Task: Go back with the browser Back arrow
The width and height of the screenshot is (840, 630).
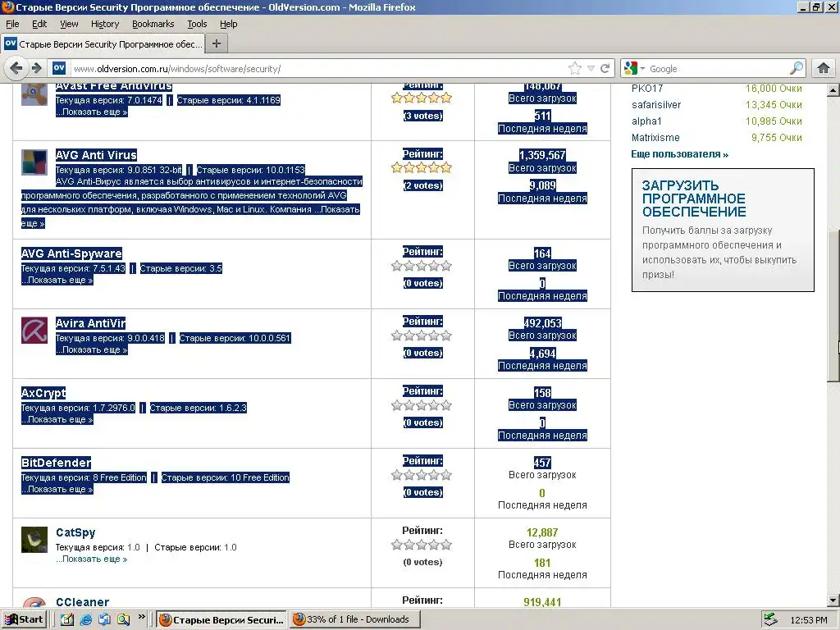Action: [x=16, y=68]
